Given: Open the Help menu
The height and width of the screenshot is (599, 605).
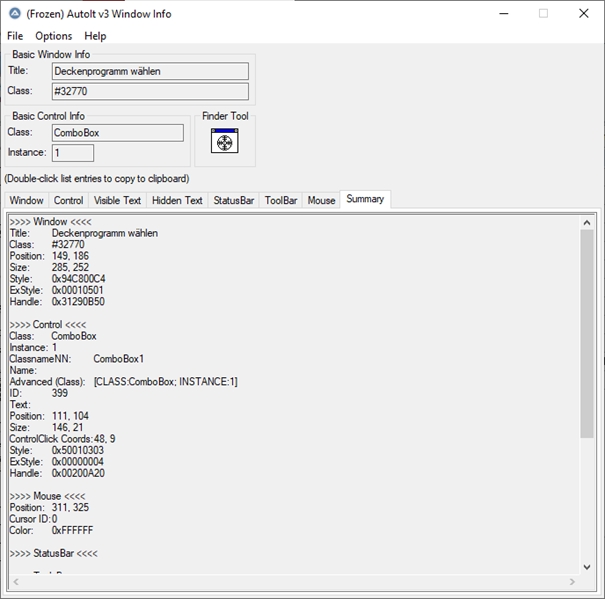Looking at the screenshot, I should click(95, 36).
